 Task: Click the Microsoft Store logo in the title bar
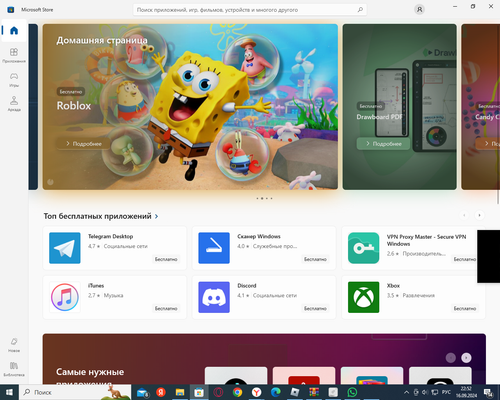pyautogui.click(x=11, y=10)
